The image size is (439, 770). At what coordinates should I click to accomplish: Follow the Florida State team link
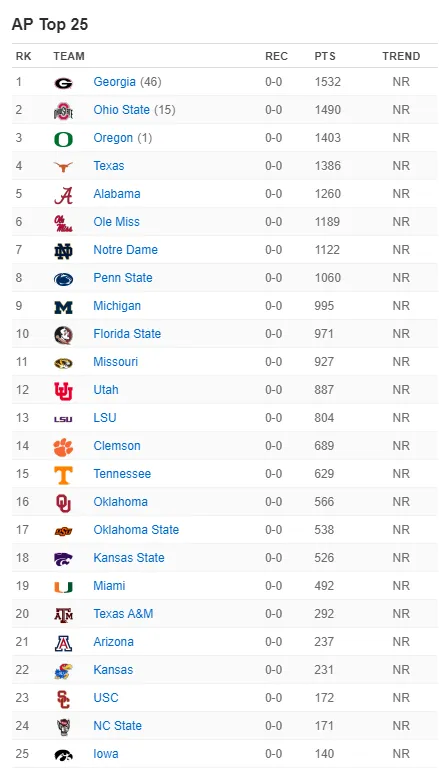point(127,334)
